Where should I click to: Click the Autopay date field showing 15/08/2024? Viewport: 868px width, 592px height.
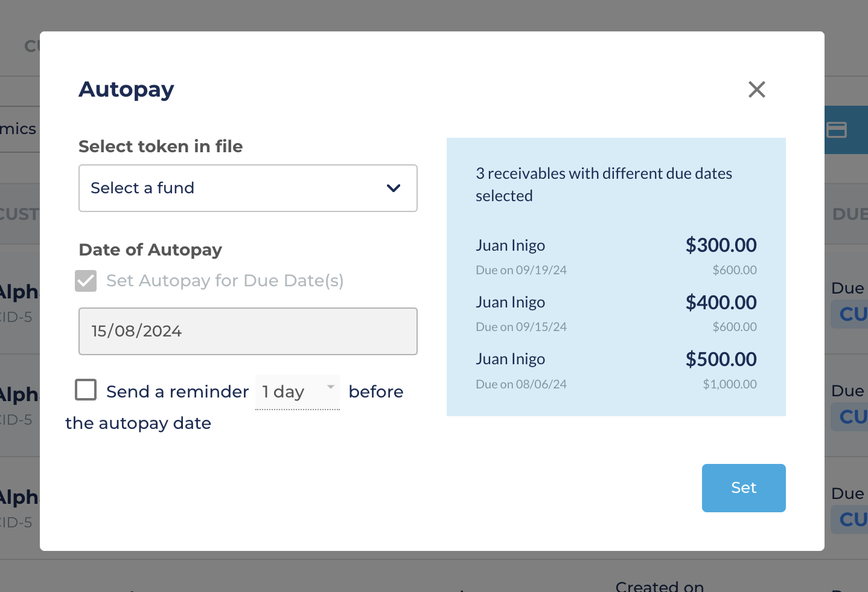click(x=247, y=331)
